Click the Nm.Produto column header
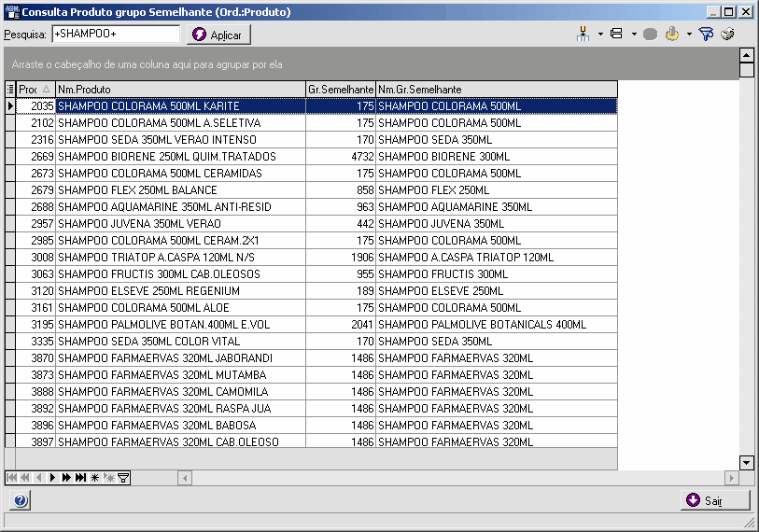Viewport: 759px width, 532px height. click(180, 89)
